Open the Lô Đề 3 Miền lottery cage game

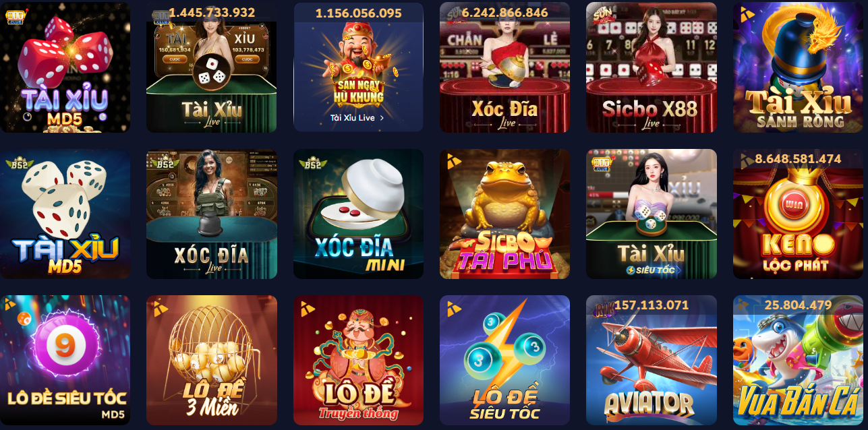212,360
